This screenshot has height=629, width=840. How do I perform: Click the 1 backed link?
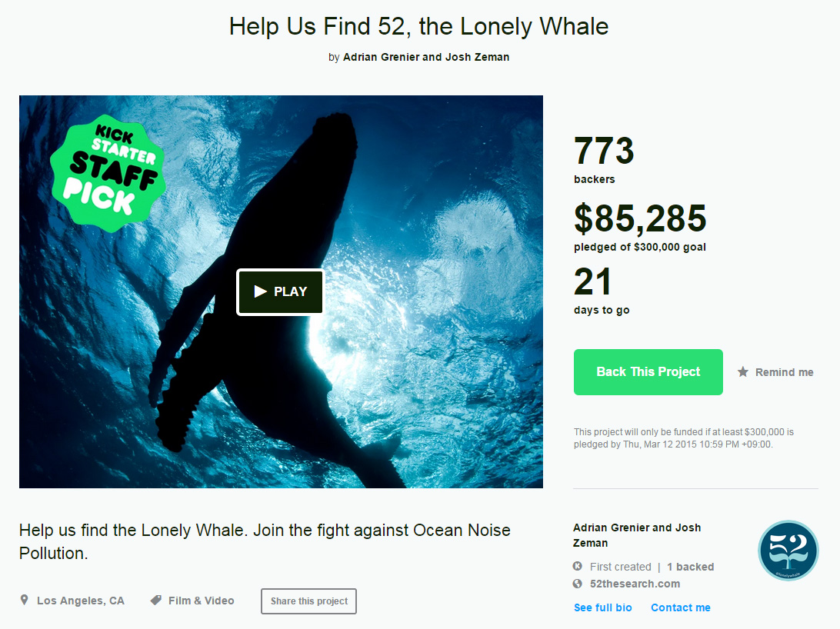click(x=690, y=567)
